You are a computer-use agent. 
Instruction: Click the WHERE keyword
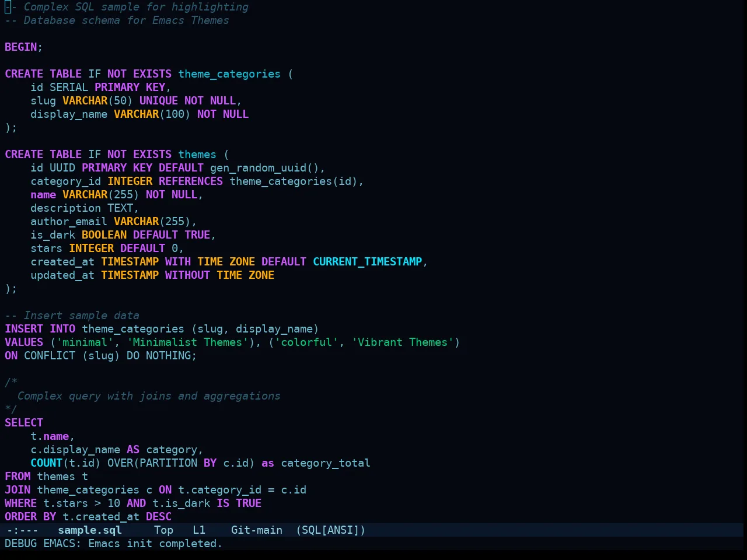(x=21, y=503)
